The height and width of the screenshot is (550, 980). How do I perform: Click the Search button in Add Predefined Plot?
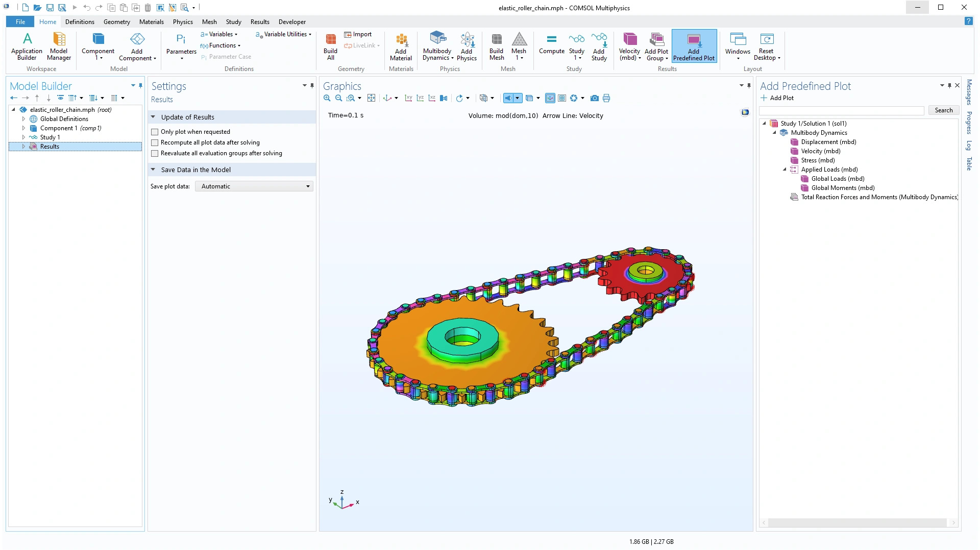[x=943, y=110]
